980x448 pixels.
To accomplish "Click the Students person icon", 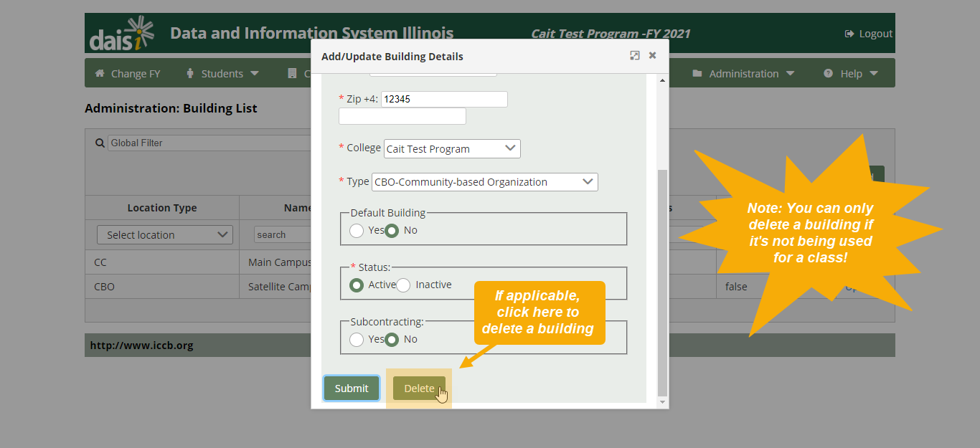I will [189, 72].
